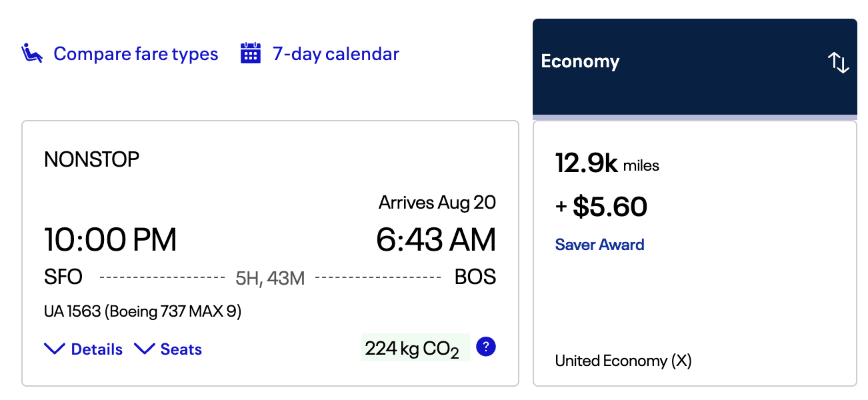Select the Economy column header
Viewport: 868px width, 400px height.
tap(580, 62)
